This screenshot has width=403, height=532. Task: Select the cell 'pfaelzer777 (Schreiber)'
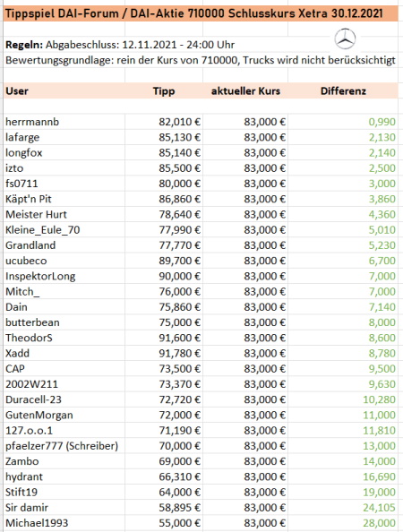point(62,446)
